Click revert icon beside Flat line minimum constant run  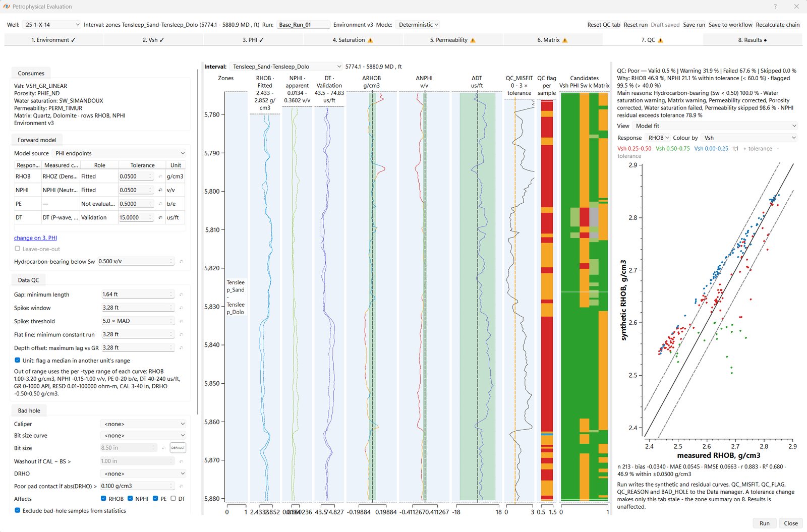(181, 334)
